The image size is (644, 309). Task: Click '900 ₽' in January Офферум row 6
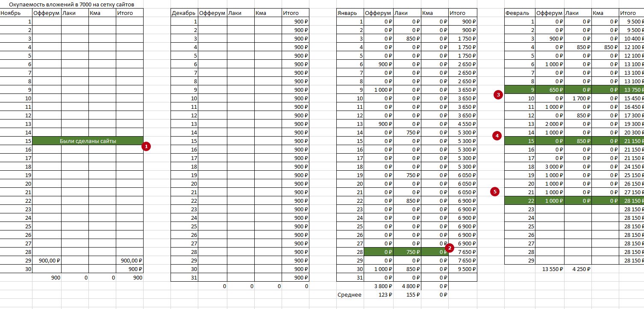(x=379, y=64)
